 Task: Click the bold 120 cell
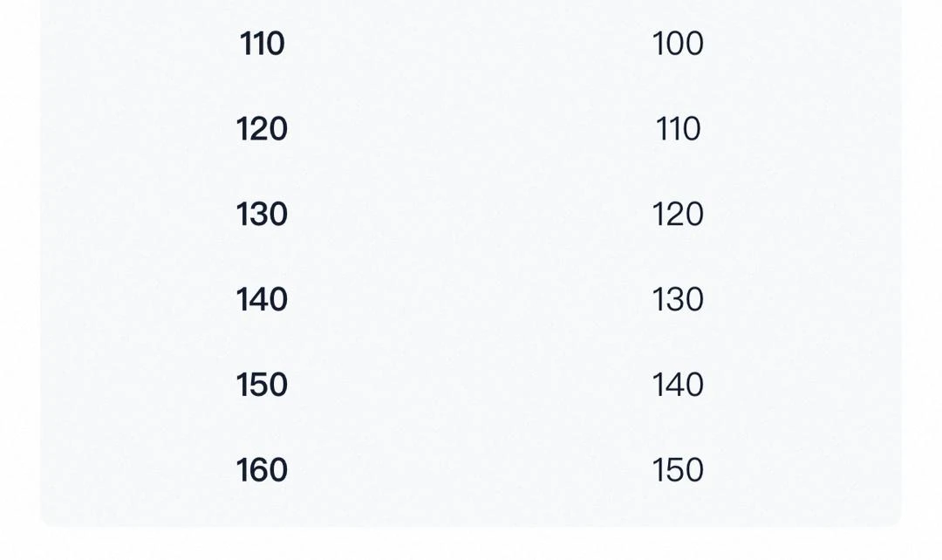[262, 129]
